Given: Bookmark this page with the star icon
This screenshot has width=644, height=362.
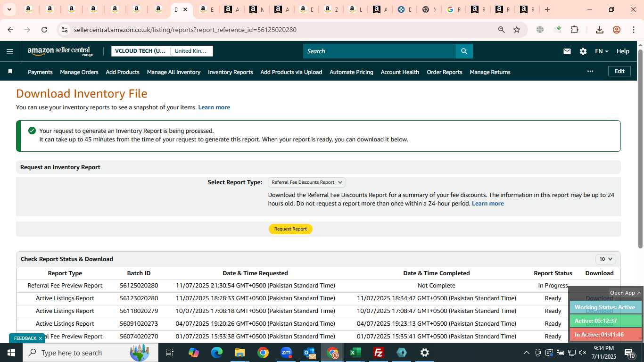Looking at the screenshot, I should coord(517,30).
